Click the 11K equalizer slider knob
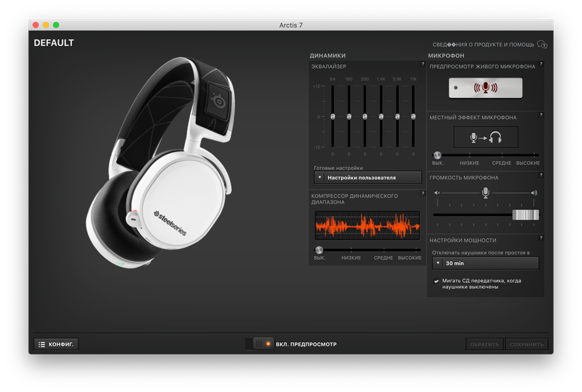This screenshot has width=582, height=392. [413, 116]
